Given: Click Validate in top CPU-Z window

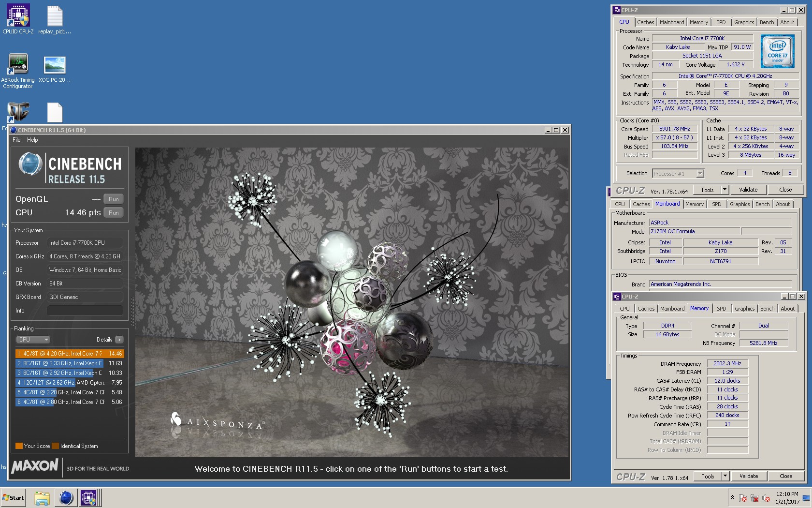Looking at the screenshot, I should click(748, 190).
